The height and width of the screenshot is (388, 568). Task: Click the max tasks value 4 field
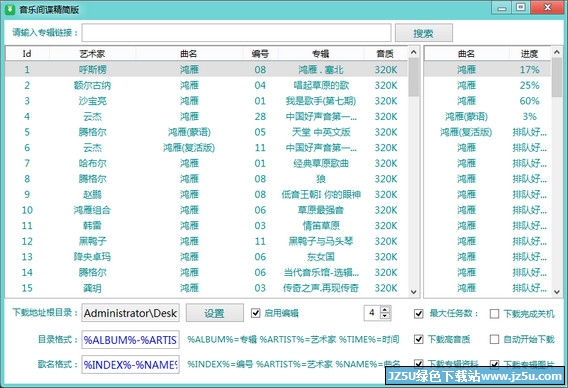pyautogui.click(x=372, y=313)
